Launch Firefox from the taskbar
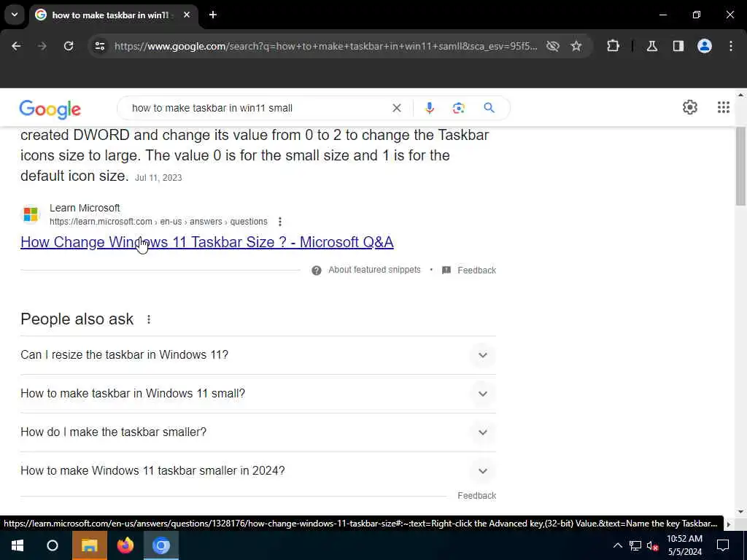The width and height of the screenshot is (747, 560). click(125, 545)
